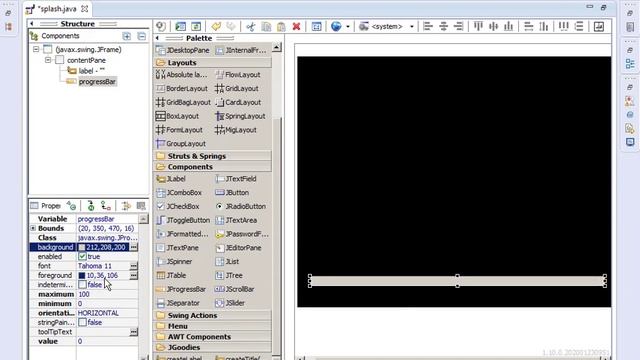Screen dimensions: 640x360
Task: Expand the Swing Actions category
Action: tap(213, 316)
